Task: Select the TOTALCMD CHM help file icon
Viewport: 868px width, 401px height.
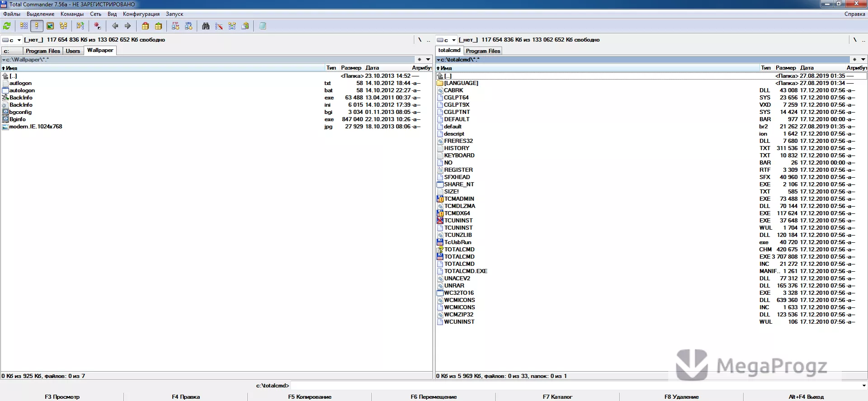Action: pyautogui.click(x=440, y=250)
